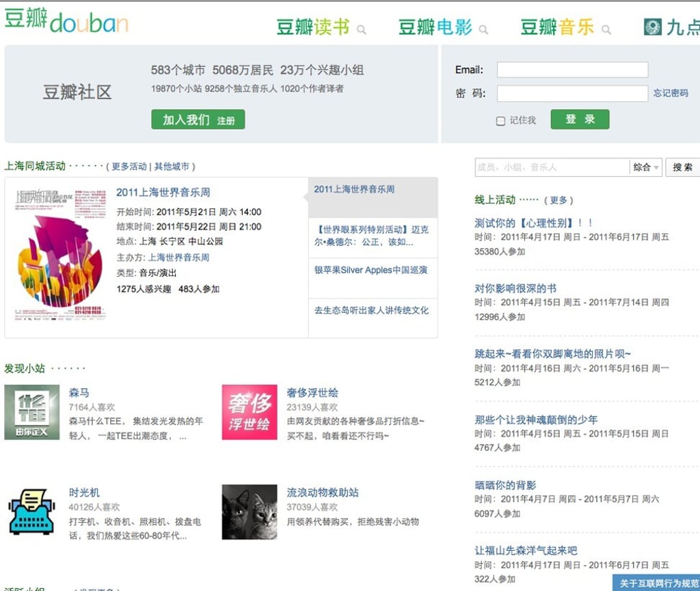This screenshot has width=700, height=591.
Task: Open 主办方 上海世界音乐周 link
Action: [x=178, y=258]
